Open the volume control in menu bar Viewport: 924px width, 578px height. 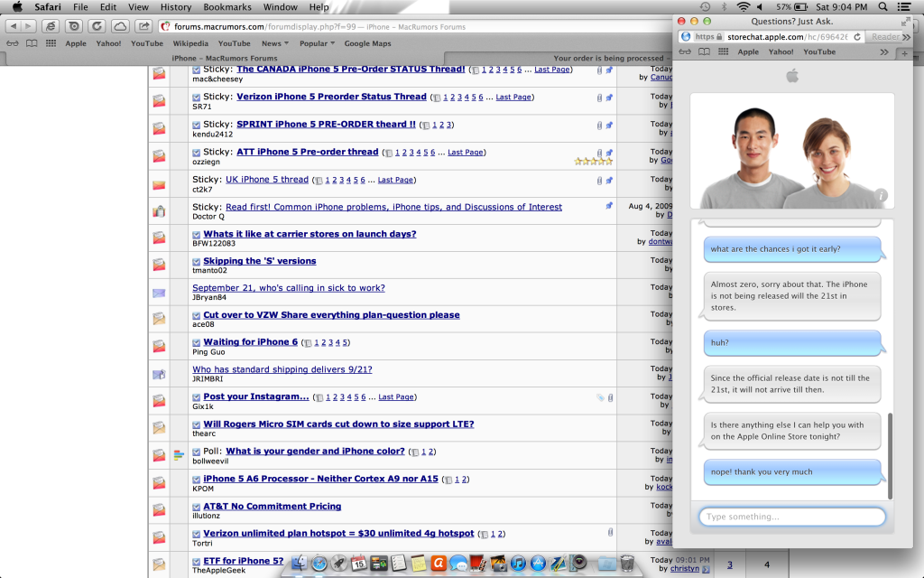click(x=760, y=6)
